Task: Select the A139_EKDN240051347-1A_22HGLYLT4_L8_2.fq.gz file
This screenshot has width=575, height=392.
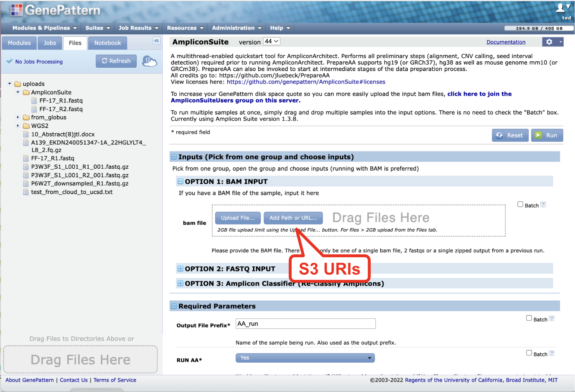Action: click(88, 146)
